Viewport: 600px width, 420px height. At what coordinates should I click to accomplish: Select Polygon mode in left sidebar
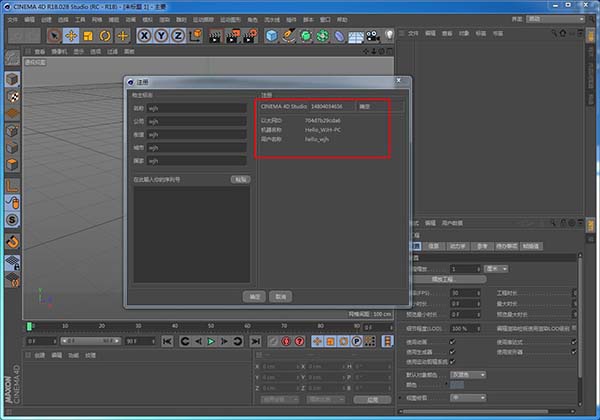tap(12, 164)
